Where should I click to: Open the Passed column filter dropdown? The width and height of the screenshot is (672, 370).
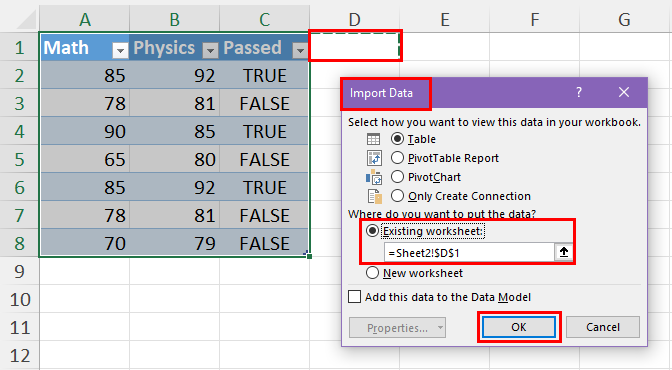click(300, 50)
